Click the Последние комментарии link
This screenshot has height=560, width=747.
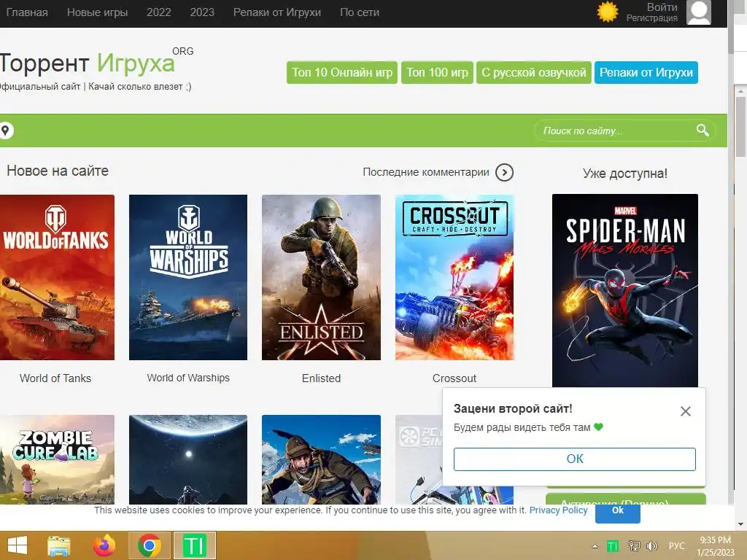point(426,172)
